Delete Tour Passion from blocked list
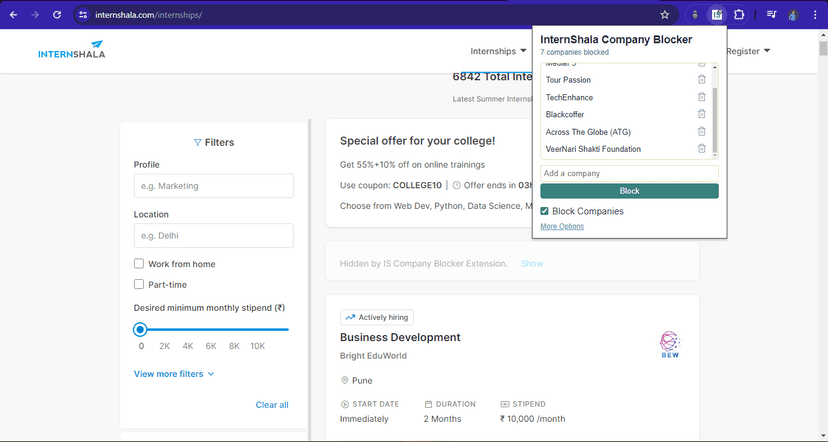Screen dimensions: 828x442 [701, 79]
